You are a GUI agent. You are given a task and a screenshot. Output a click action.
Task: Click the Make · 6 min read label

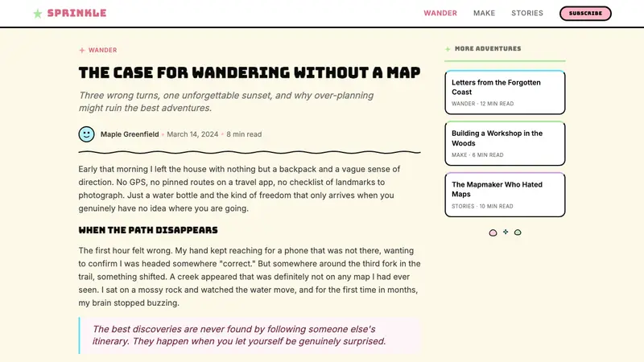coord(477,155)
